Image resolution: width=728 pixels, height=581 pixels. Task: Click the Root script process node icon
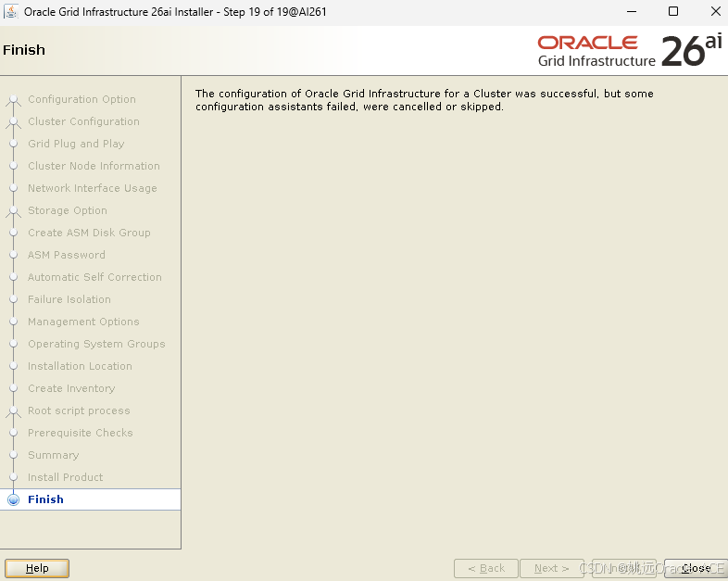14,411
